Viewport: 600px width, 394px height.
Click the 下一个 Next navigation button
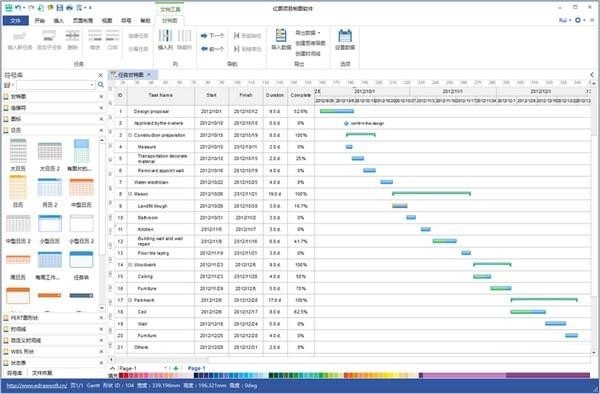(212, 36)
